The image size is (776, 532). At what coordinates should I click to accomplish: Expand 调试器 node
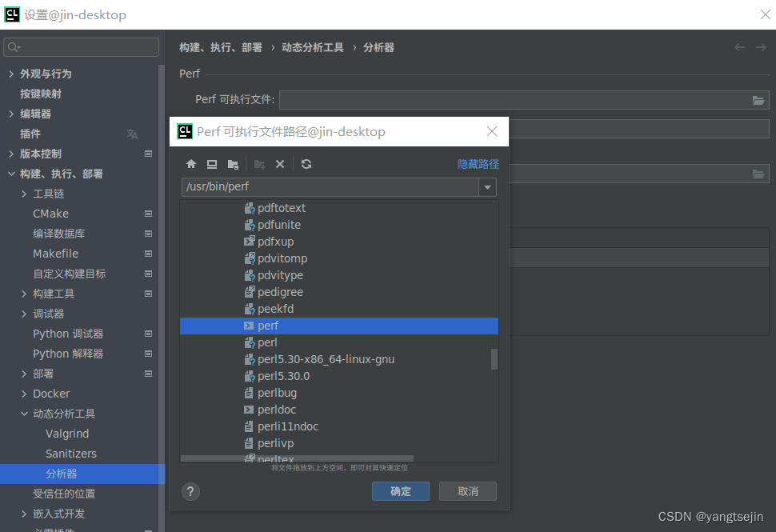point(24,314)
